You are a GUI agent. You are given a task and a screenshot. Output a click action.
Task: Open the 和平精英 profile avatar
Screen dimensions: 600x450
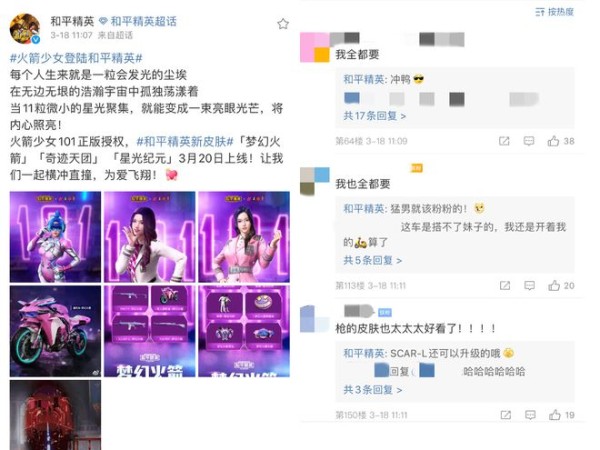(x=24, y=29)
